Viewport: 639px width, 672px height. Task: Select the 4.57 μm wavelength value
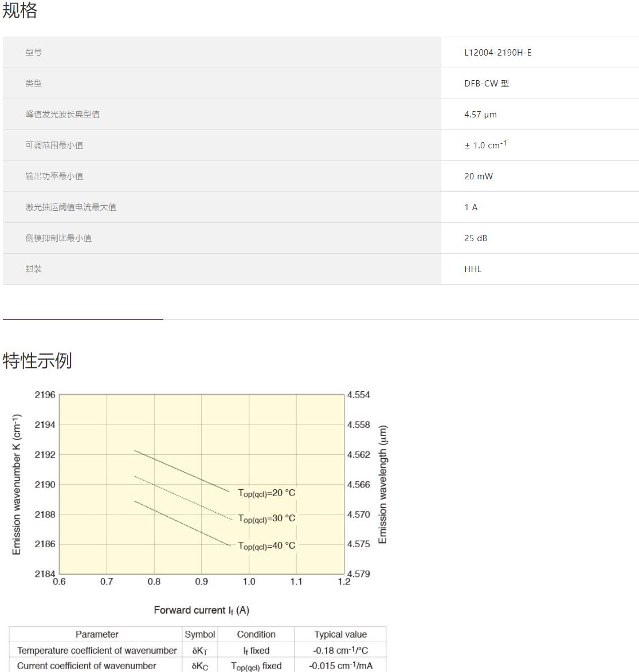coord(480,115)
